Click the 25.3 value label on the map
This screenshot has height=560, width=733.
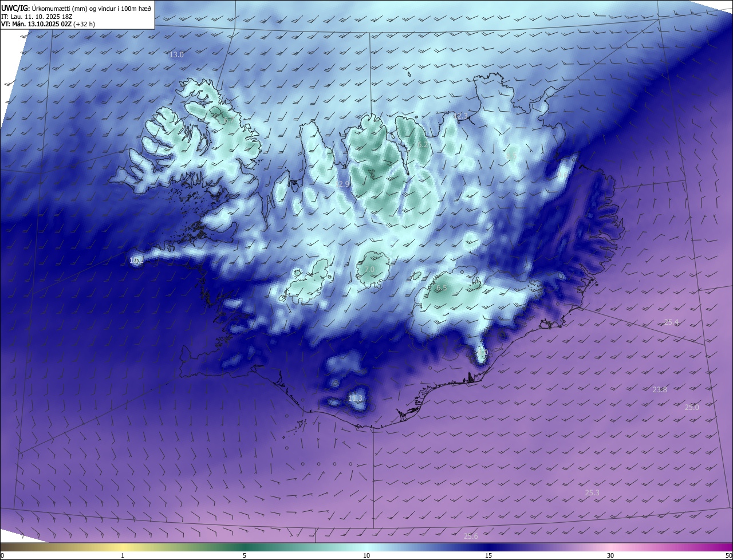592,493
